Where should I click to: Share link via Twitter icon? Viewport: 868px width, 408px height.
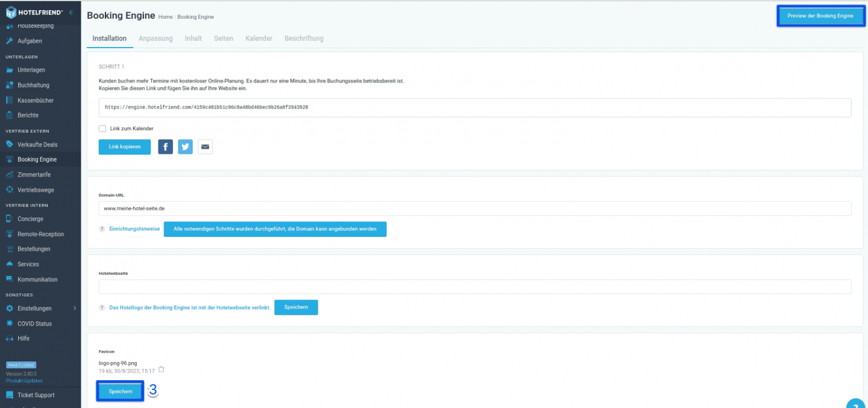pos(185,146)
